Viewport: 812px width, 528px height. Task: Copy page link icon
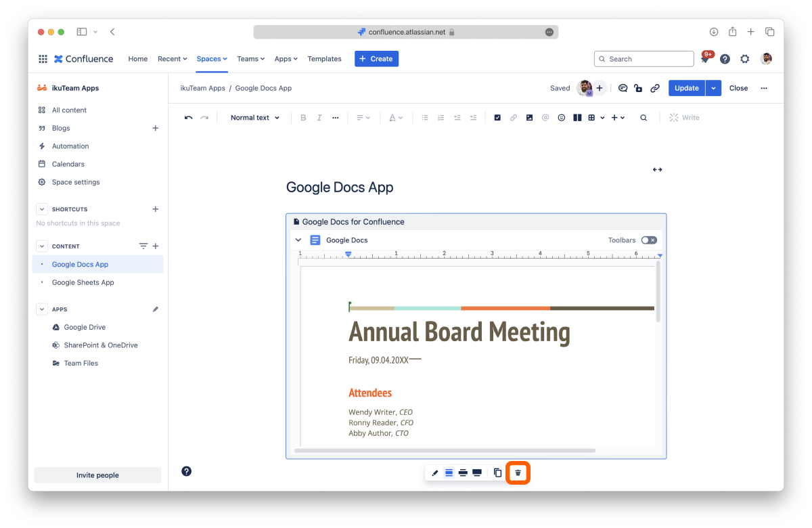(655, 88)
